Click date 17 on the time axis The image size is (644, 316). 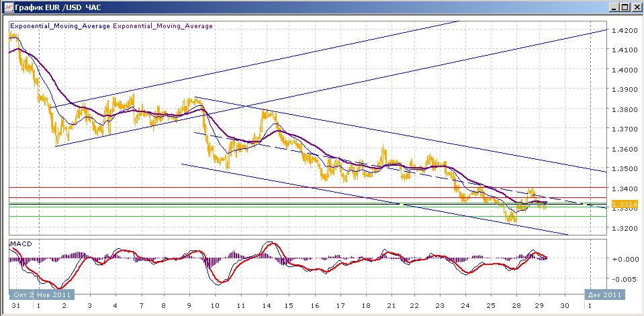coord(340,306)
